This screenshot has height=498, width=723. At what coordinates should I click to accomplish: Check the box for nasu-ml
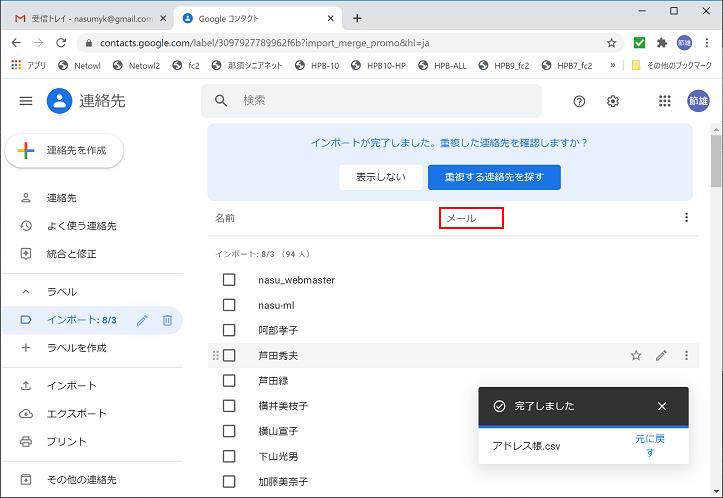point(229,305)
